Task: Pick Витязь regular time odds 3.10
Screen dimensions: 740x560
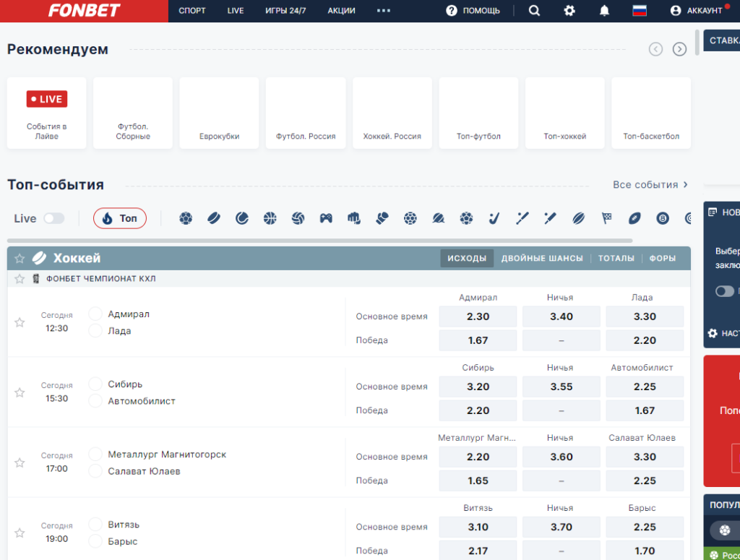Action: coord(478,527)
